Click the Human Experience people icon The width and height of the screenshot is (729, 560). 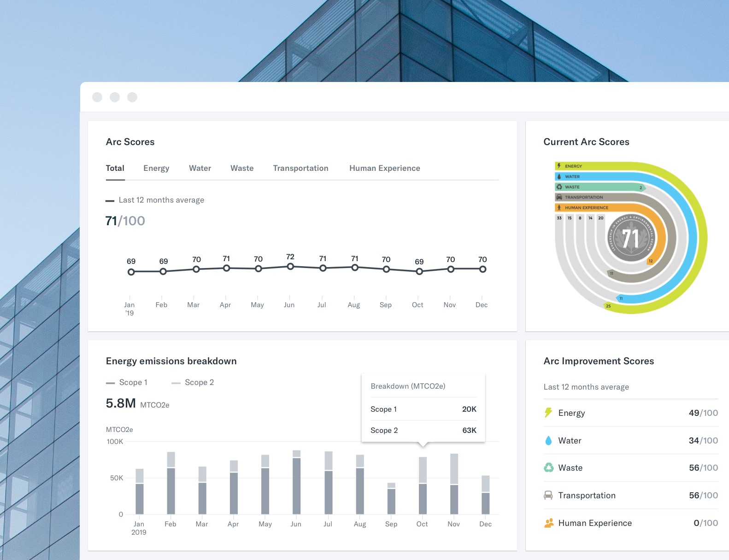pos(548,523)
